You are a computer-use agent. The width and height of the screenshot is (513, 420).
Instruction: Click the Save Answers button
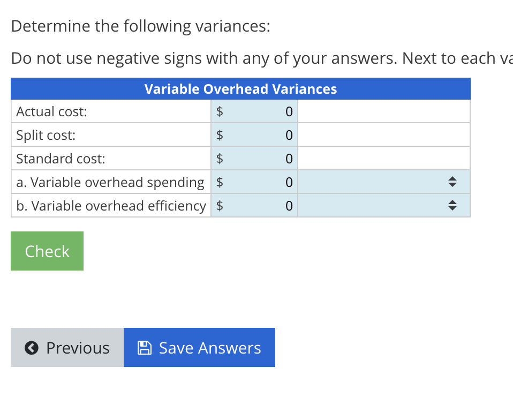click(x=199, y=347)
